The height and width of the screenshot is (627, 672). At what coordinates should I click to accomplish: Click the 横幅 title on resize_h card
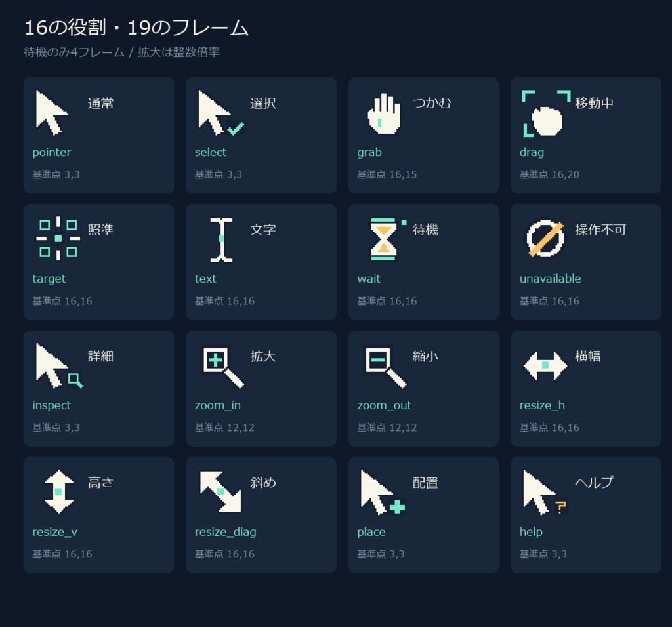coord(588,356)
